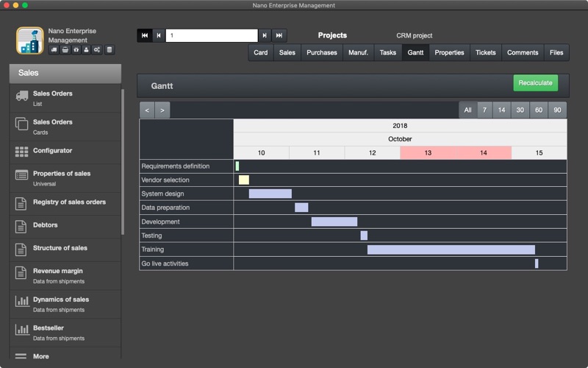Image resolution: width=588 pixels, height=368 pixels.
Task: Click the house icon in the module toolbar
Action: point(76,50)
